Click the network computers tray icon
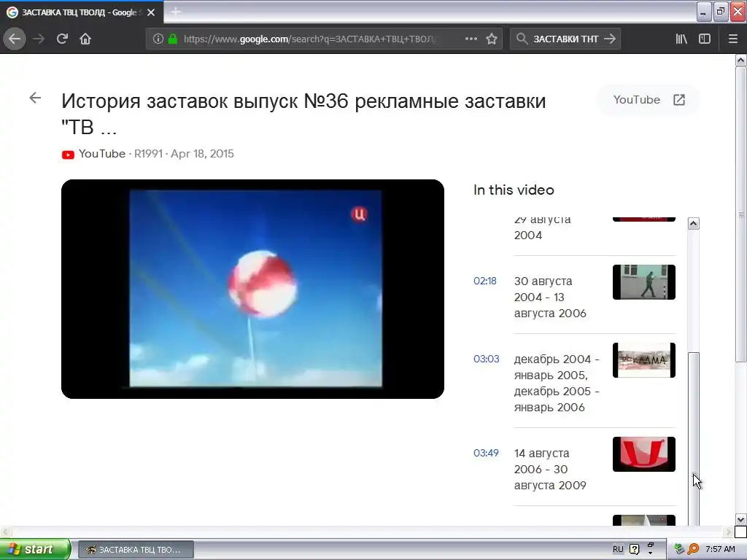Image resolution: width=747 pixels, height=560 pixels. [x=679, y=549]
